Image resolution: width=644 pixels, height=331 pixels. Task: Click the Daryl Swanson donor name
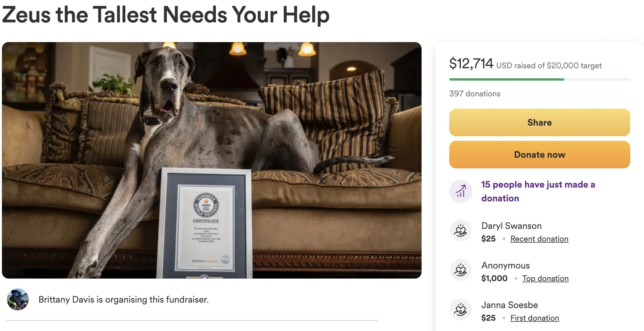click(x=511, y=226)
